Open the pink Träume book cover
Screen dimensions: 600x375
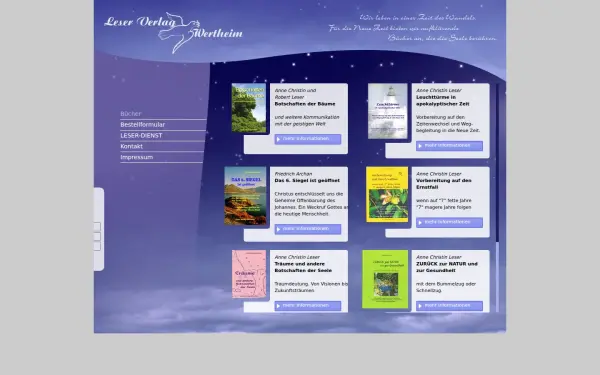click(x=249, y=274)
